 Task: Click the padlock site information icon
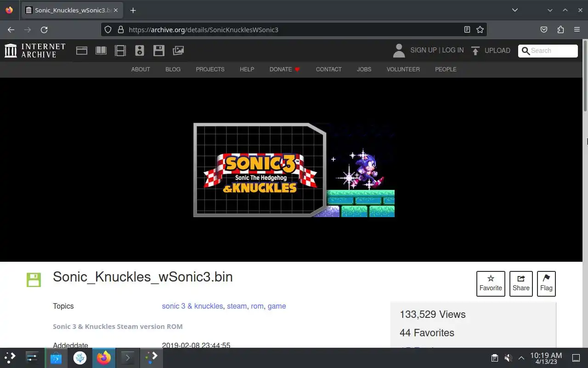click(x=121, y=29)
